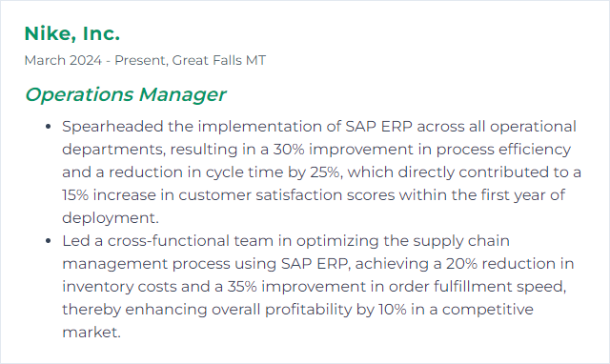This screenshot has height=364, width=610.
Task: Click the first bullet point marker
Action: pos(49,127)
